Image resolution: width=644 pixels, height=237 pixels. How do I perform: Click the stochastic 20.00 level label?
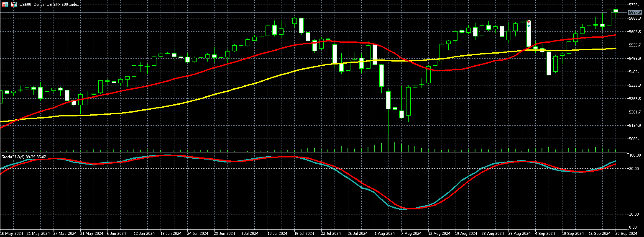coord(634,214)
